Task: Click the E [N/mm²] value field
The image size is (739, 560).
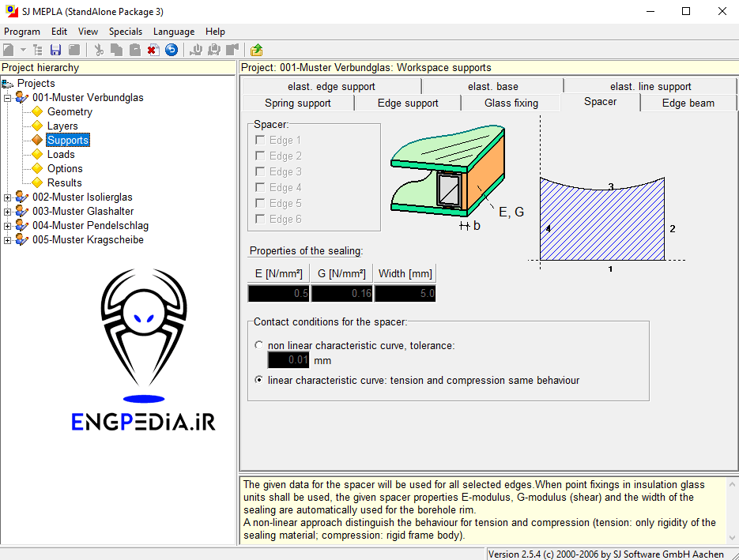Action: (278, 294)
